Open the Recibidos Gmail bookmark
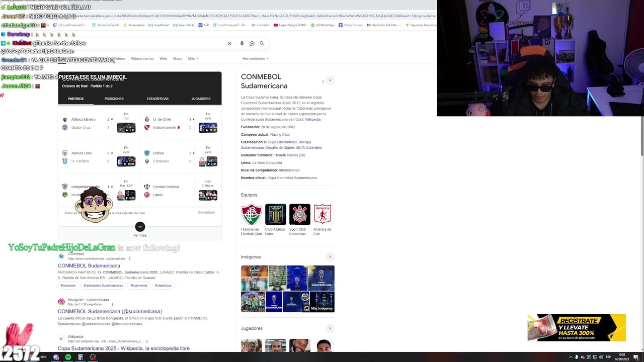644x362 pixels. coord(385,25)
